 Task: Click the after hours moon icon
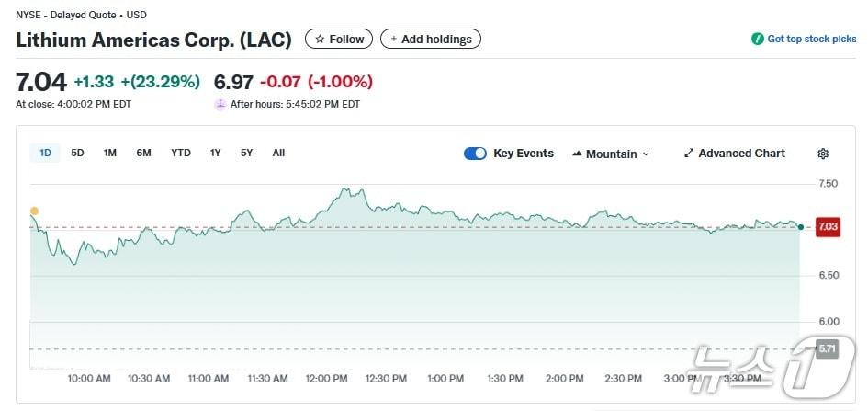coord(220,105)
